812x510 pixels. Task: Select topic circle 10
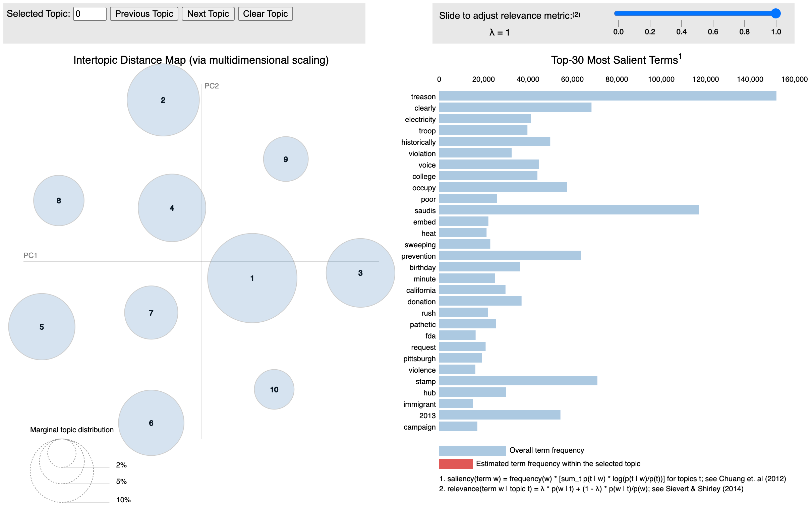(274, 389)
